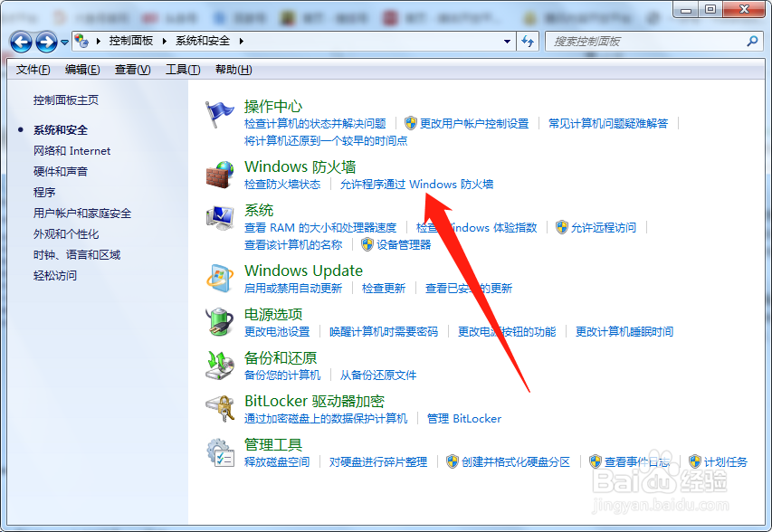Click 检查更新 link
772x532 pixels.
coord(384,288)
